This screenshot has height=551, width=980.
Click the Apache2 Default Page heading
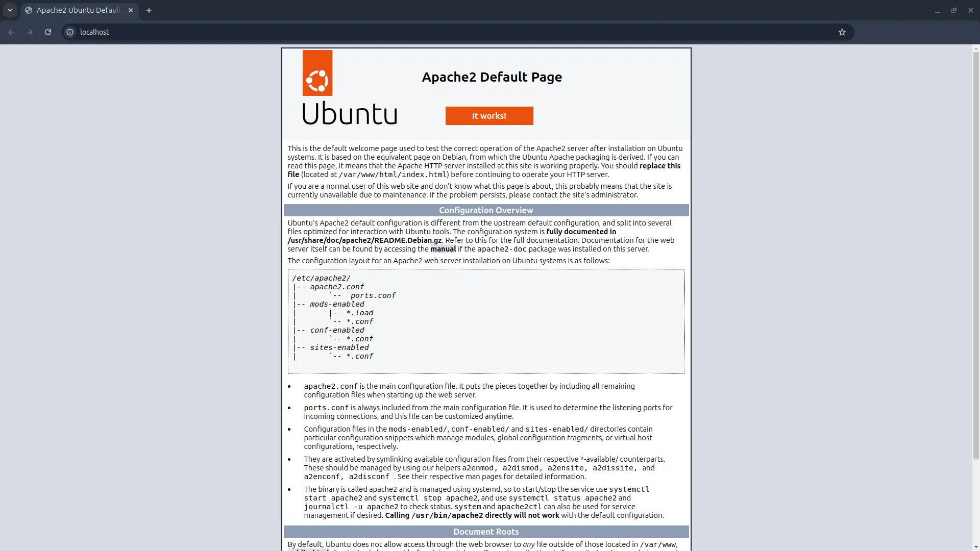pos(492,77)
